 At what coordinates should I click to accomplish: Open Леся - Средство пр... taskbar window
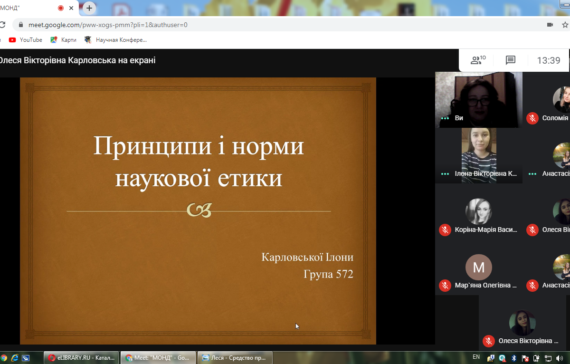pyautogui.click(x=235, y=358)
